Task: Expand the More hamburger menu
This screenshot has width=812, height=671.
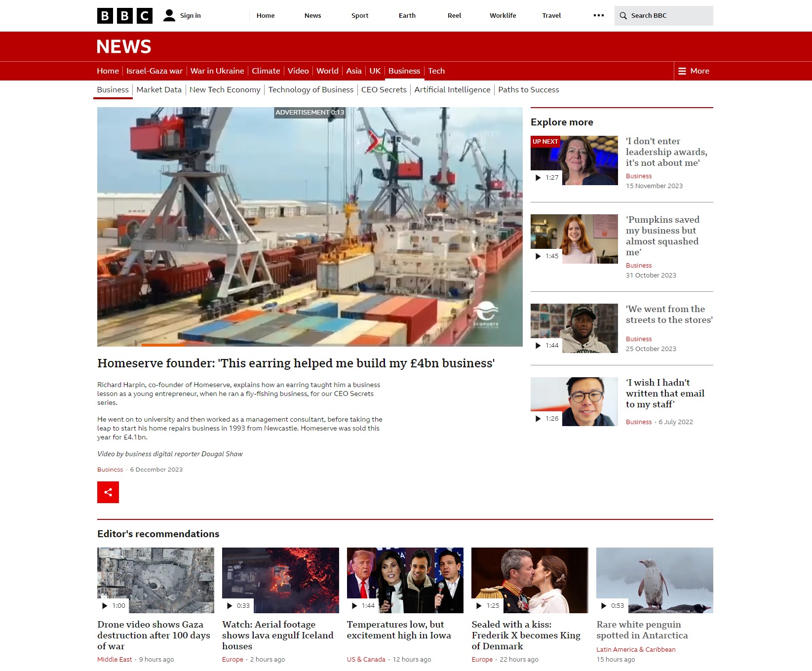Action: [x=694, y=71]
